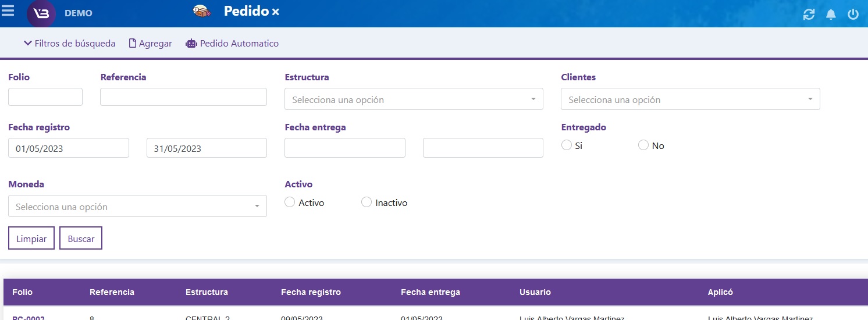The image size is (868, 320).
Task: Choose the Activo radio option
Action: click(x=290, y=202)
